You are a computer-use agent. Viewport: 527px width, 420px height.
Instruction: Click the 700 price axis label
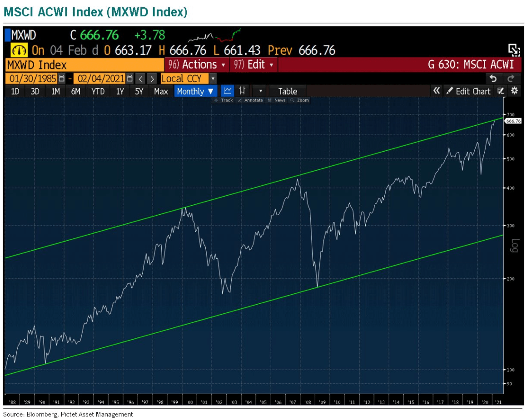tap(511, 114)
